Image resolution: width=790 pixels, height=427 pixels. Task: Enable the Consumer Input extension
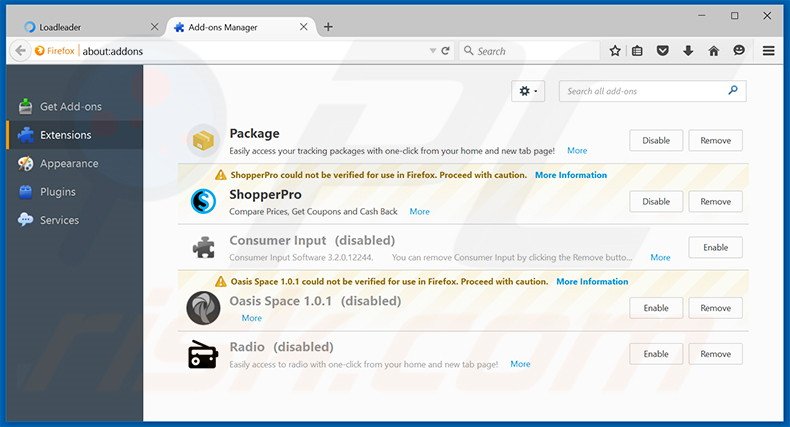coord(715,247)
